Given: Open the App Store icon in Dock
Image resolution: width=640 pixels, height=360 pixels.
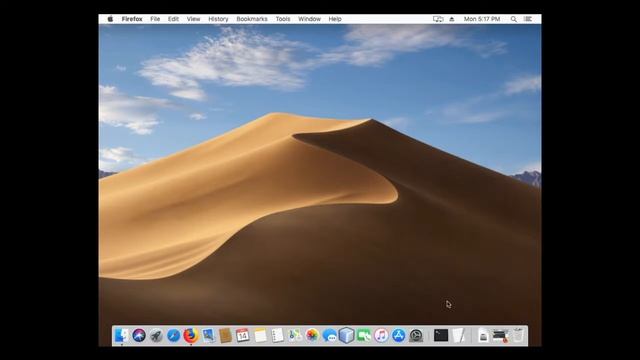Looking at the screenshot, I should (399, 336).
